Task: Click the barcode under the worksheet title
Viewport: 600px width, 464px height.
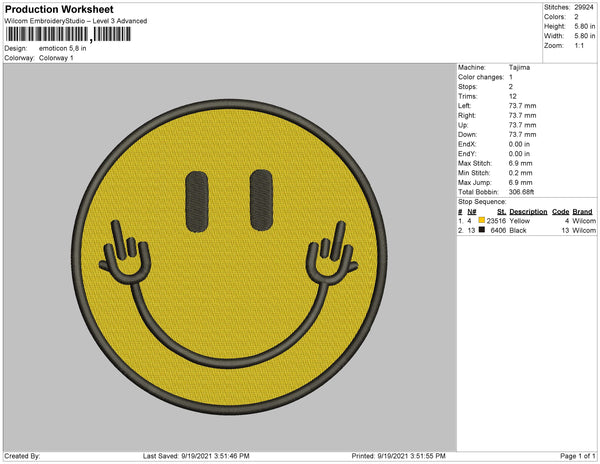Action: click(x=68, y=34)
